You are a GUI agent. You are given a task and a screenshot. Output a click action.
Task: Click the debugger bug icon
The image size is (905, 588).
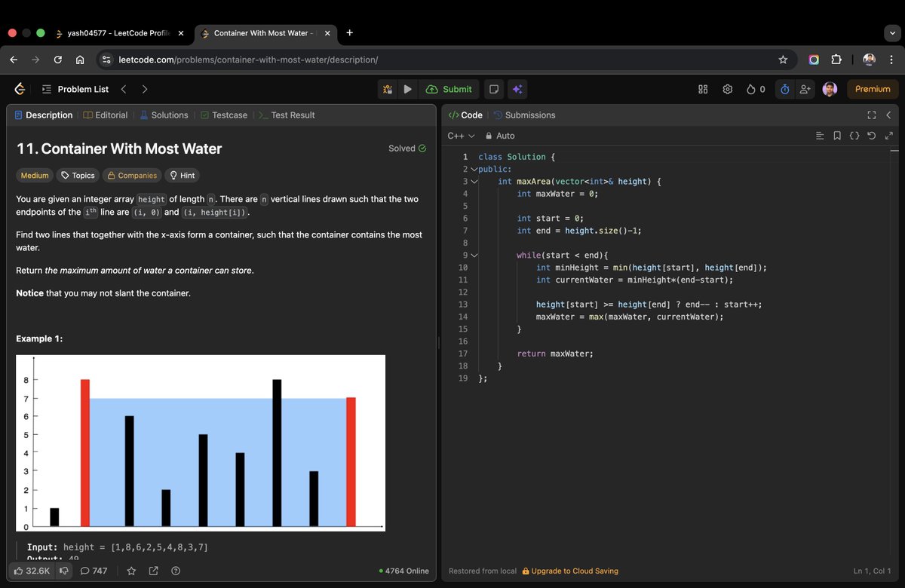pos(388,89)
